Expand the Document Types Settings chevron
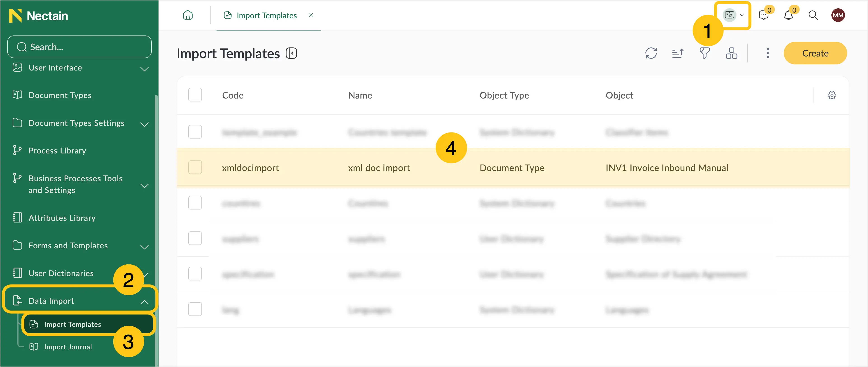868x367 pixels. coord(145,124)
